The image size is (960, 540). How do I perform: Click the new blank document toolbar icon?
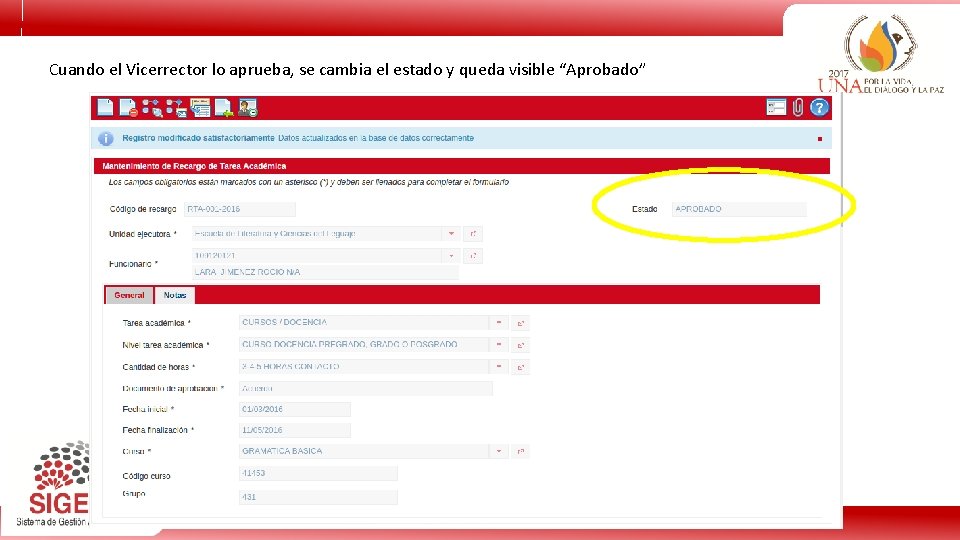(x=105, y=108)
